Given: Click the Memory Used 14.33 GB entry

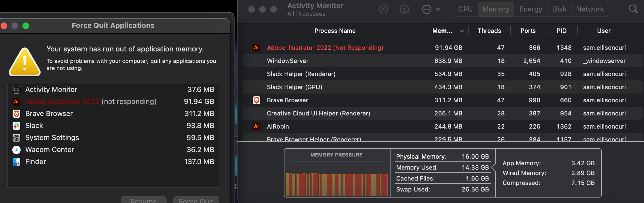Looking at the screenshot, I should click(x=443, y=167).
